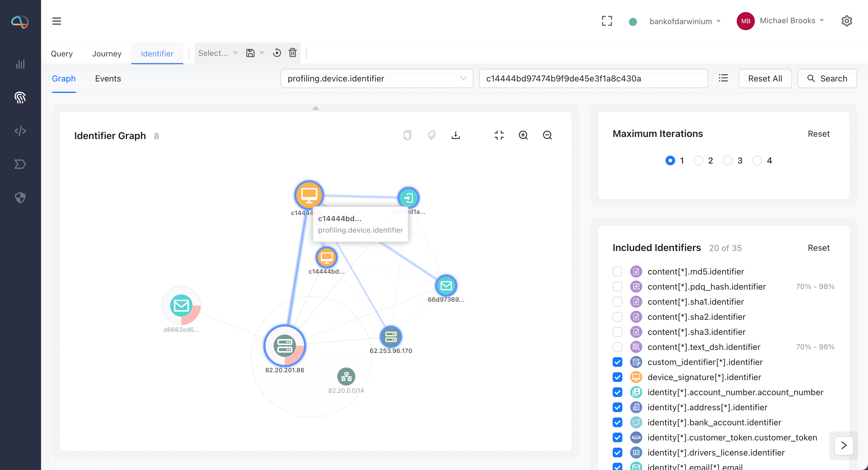This screenshot has width=868, height=470.
Task: Select maximum iterations radio option 3
Action: [x=727, y=160]
